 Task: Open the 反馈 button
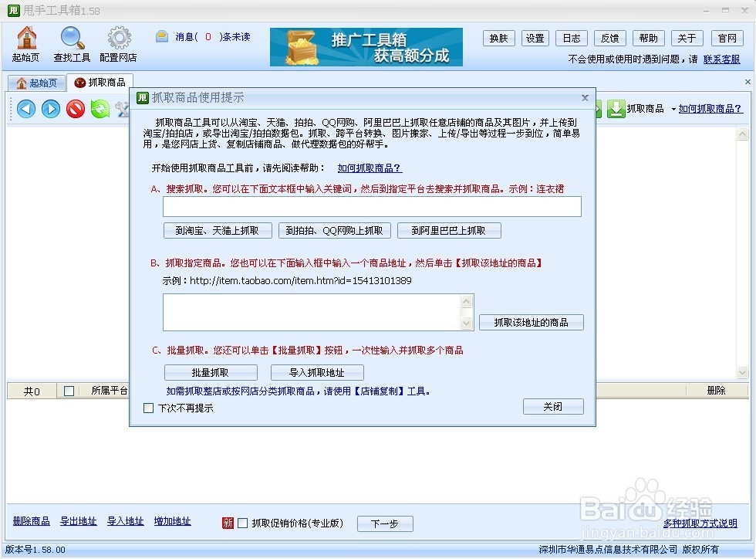point(610,38)
